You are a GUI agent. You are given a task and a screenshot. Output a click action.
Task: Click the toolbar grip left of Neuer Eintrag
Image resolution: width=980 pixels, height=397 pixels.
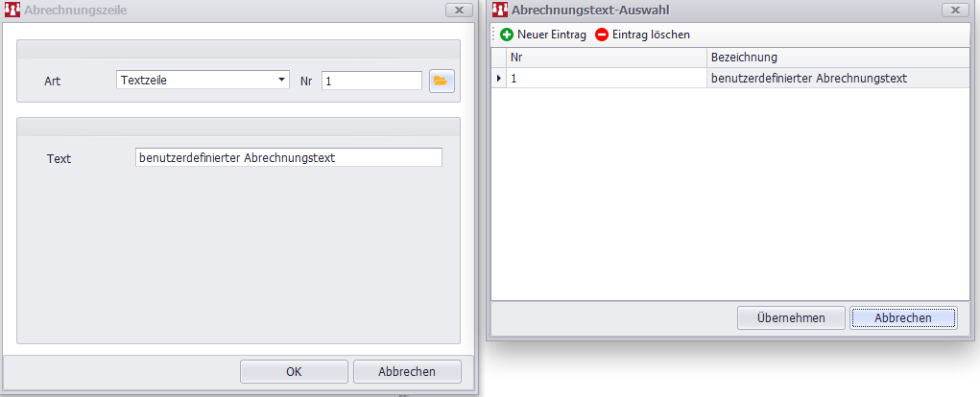point(494,35)
